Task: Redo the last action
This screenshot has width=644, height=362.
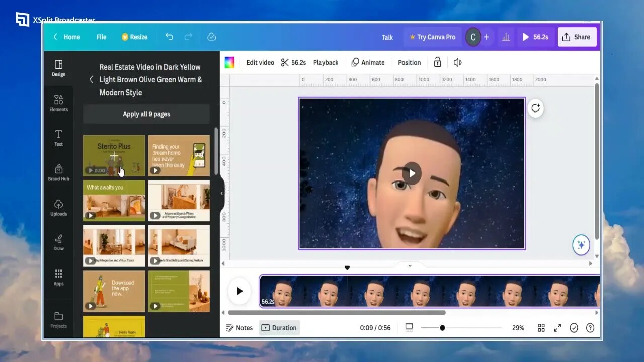Action: (188, 37)
